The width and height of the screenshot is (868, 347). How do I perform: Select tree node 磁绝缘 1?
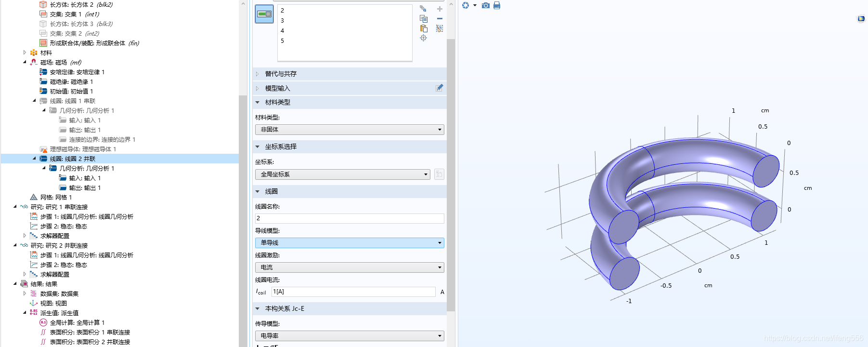coord(66,81)
